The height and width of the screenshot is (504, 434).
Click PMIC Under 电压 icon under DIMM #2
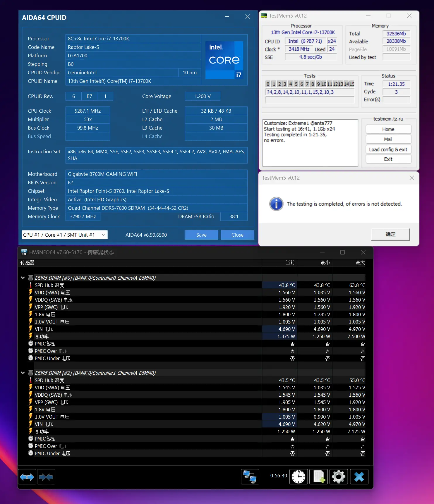pyautogui.click(x=31, y=453)
